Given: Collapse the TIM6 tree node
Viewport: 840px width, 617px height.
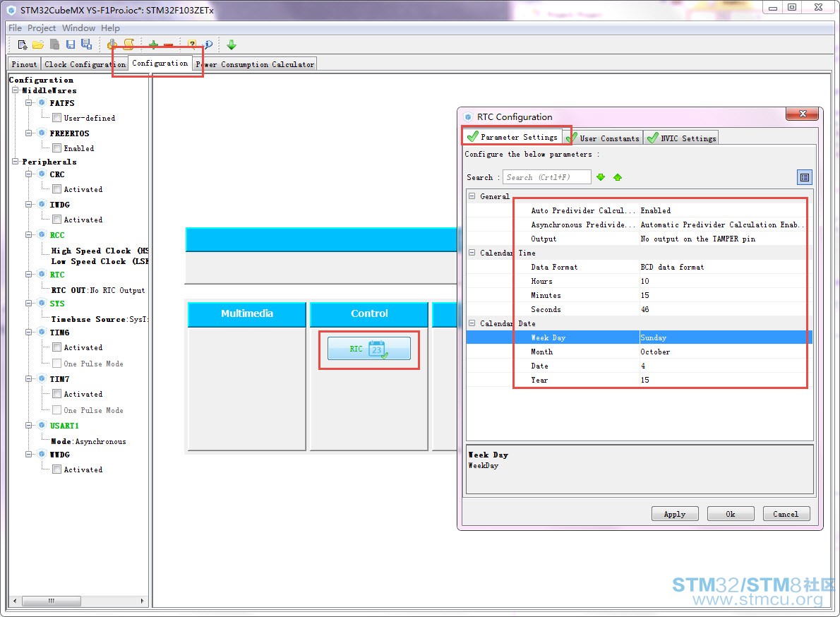Looking at the screenshot, I should tap(29, 332).
